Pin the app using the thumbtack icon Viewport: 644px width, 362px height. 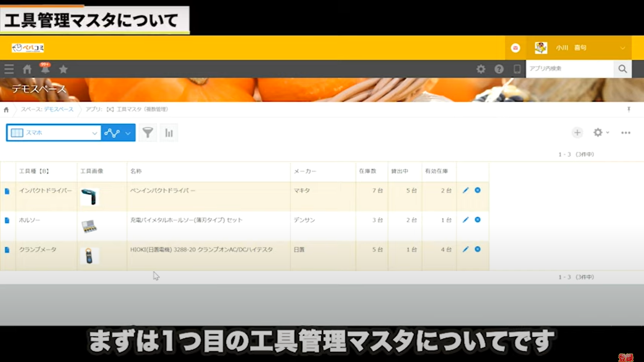pyautogui.click(x=629, y=109)
